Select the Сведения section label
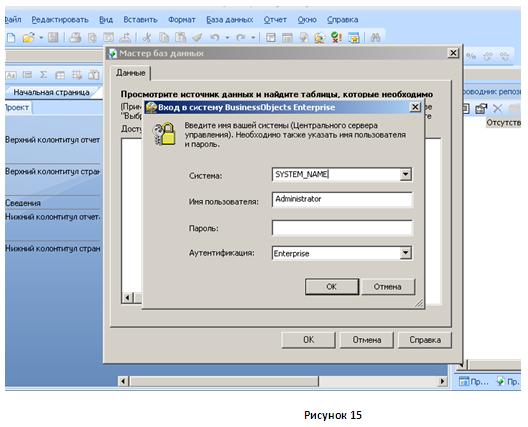 (x=23, y=203)
